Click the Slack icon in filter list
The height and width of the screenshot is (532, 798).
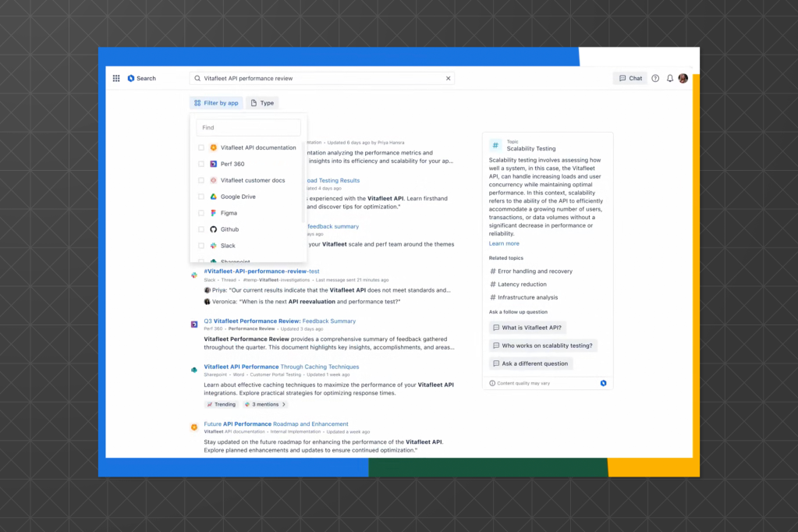click(213, 246)
